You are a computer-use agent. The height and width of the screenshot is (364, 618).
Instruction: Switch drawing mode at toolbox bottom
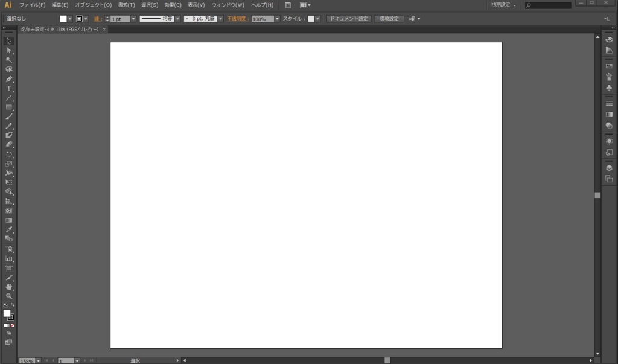click(8, 333)
